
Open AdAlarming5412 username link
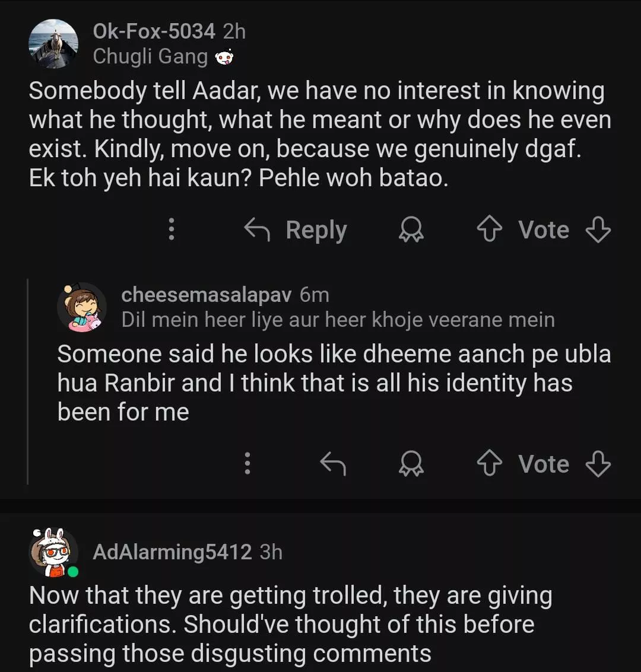coord(172,552)
